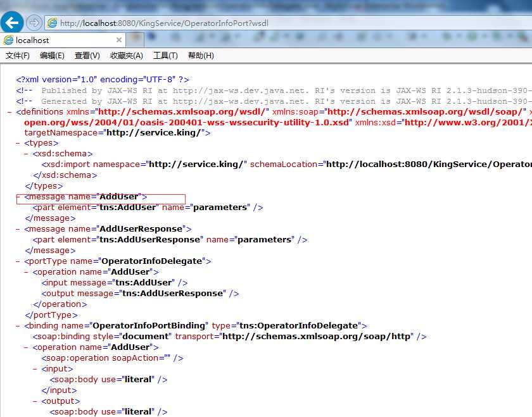Click the </input> closing tag
The width and height of the screenshot is (532, 417).
60,390
